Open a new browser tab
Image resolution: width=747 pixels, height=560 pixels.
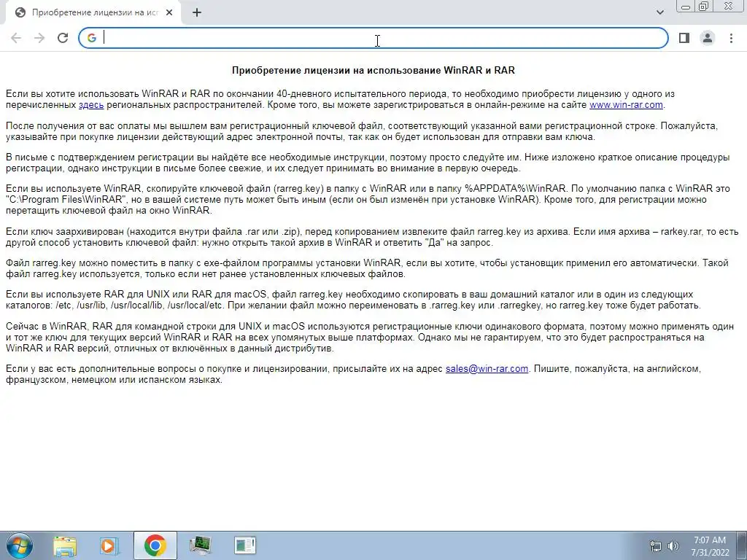click(x=197, y=13)
